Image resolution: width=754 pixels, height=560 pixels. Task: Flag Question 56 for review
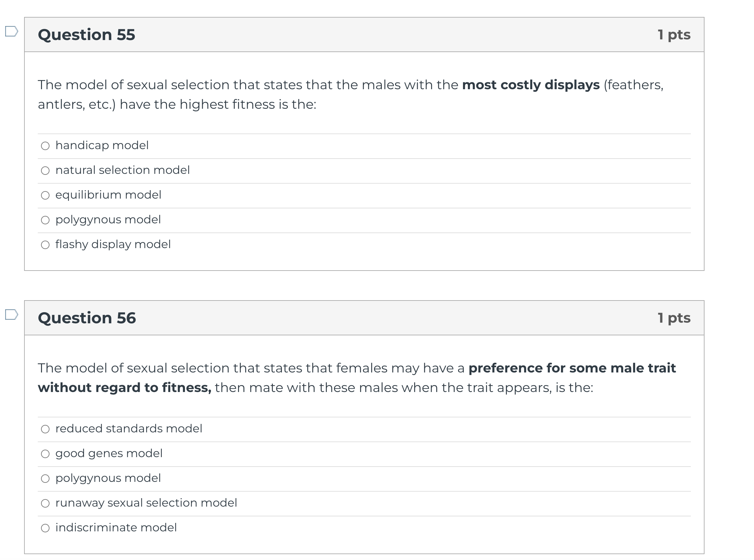click(11, 315)
